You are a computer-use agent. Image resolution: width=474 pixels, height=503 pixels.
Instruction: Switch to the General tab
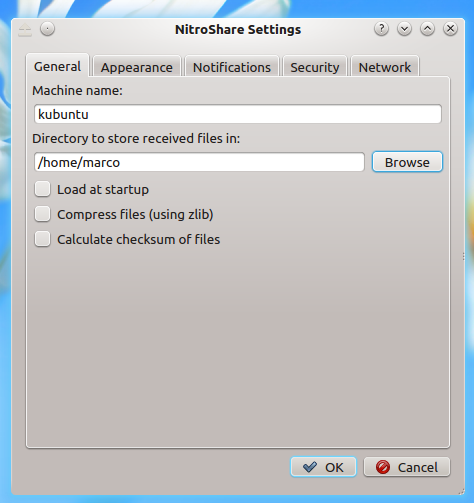click(x=57, y=66)
